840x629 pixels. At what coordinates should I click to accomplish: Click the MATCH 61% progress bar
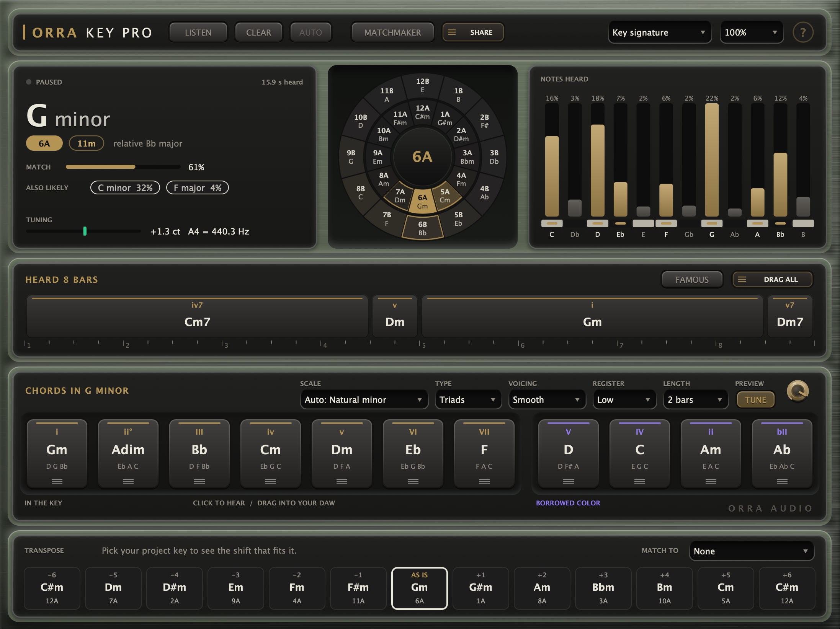click(123, 167)
